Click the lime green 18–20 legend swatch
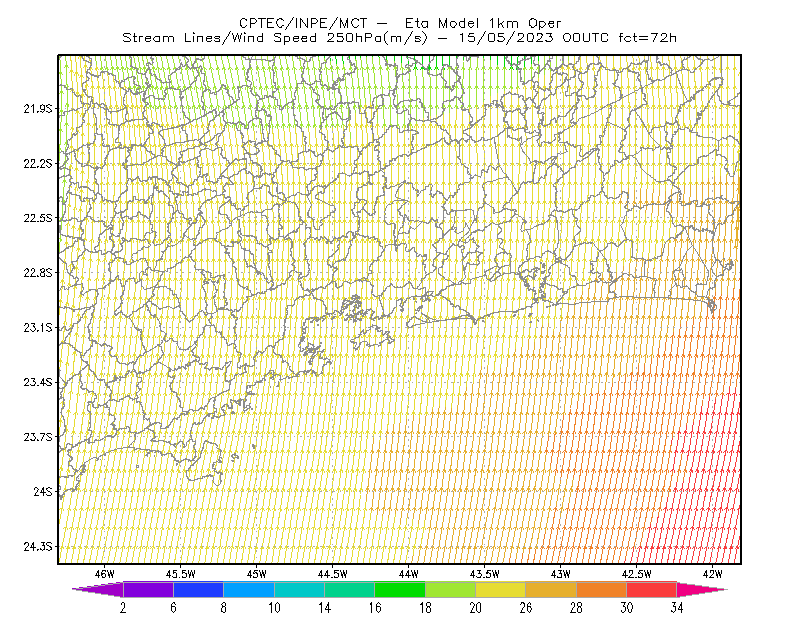800x618 pixels. [x=450, y=589]
